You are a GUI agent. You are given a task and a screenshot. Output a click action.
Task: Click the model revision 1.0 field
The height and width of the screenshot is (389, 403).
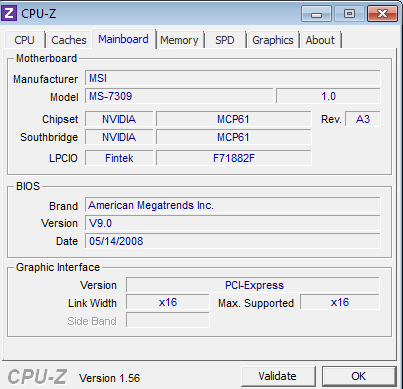328,96
